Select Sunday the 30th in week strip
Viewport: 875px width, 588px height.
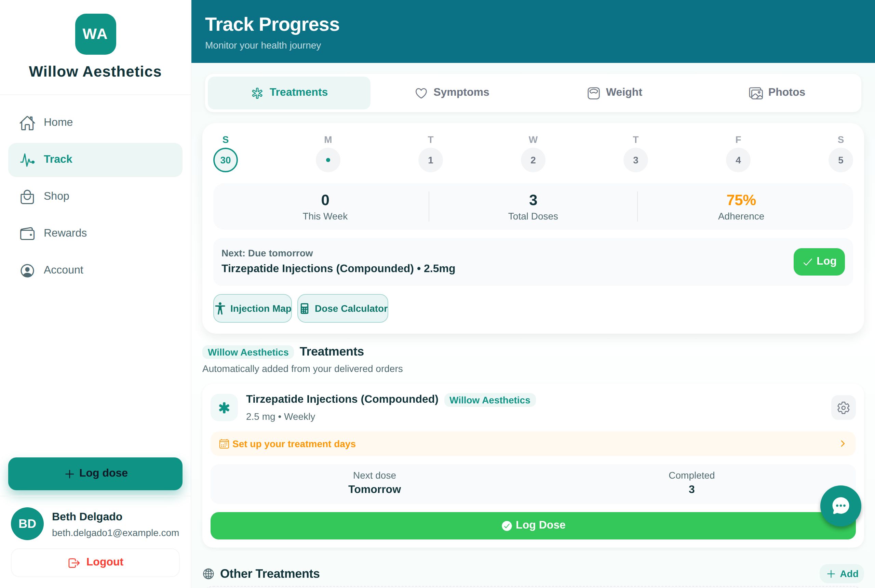point(225,160)
